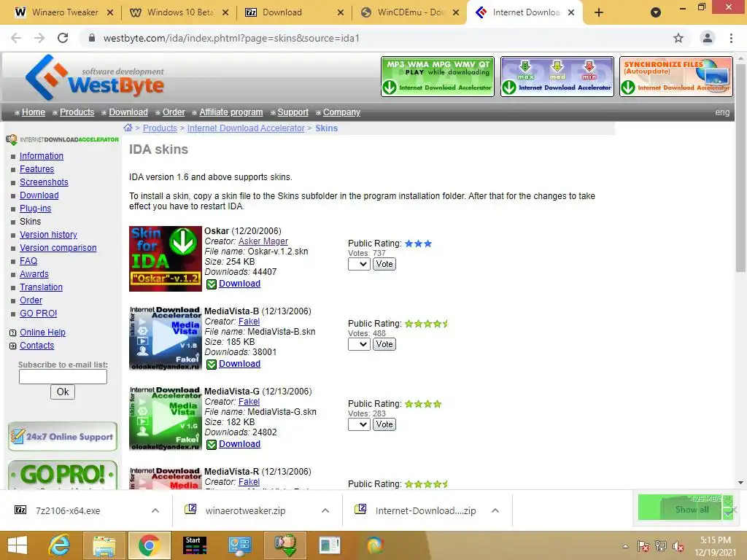Screen dimensions: 747x560
Task: Open the rating dropdown for MediaVista-G skin
Action: (x=359, y=424)
